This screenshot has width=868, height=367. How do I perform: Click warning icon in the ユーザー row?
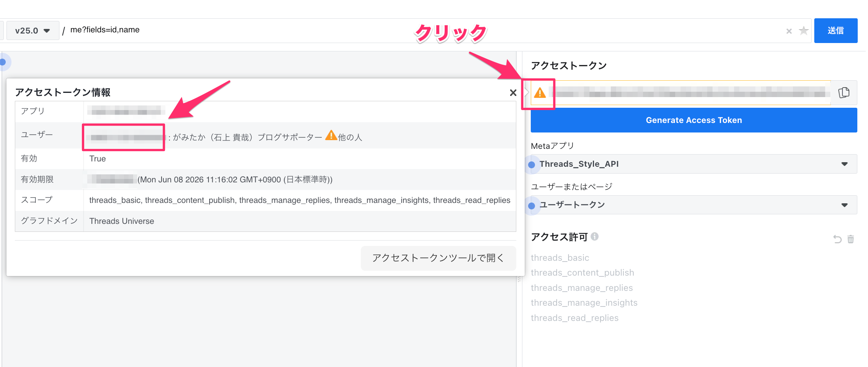click(x=331, y=136)
